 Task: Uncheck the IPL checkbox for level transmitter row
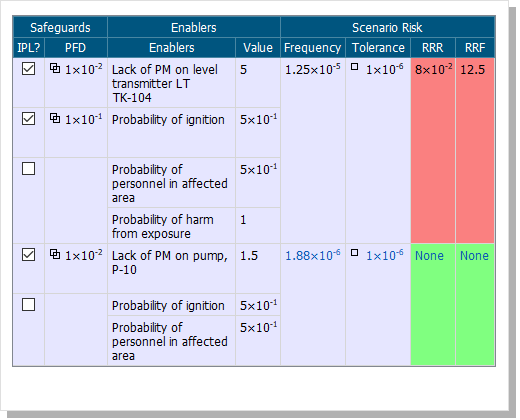coord(28,69)
